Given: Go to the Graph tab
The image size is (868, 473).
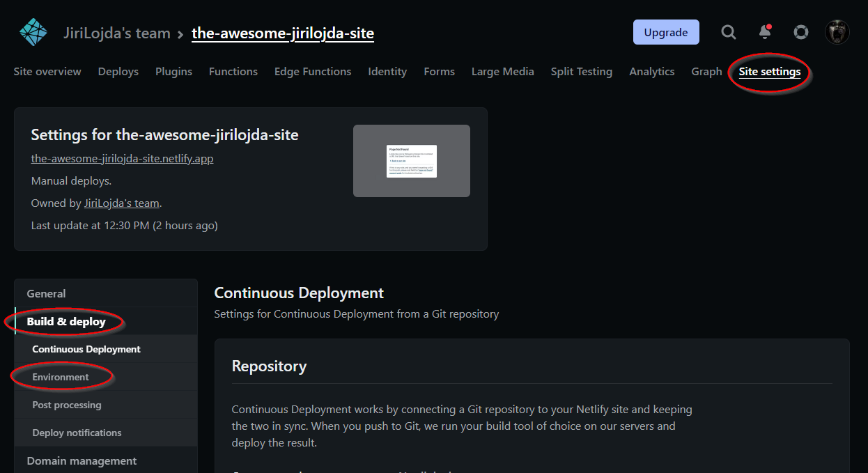Looking at the screenshot, I should [706, 71].
